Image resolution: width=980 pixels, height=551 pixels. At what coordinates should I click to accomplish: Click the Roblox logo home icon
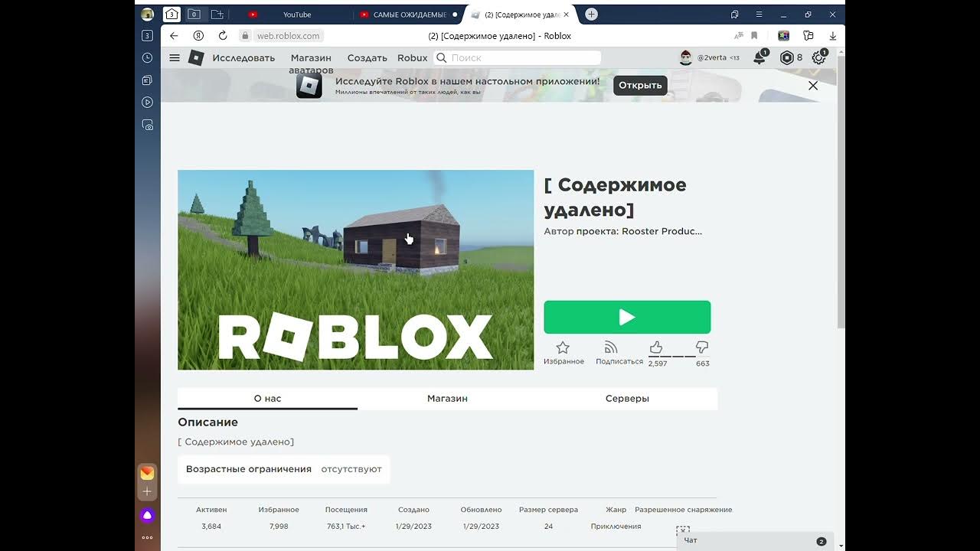coord(196,58)
